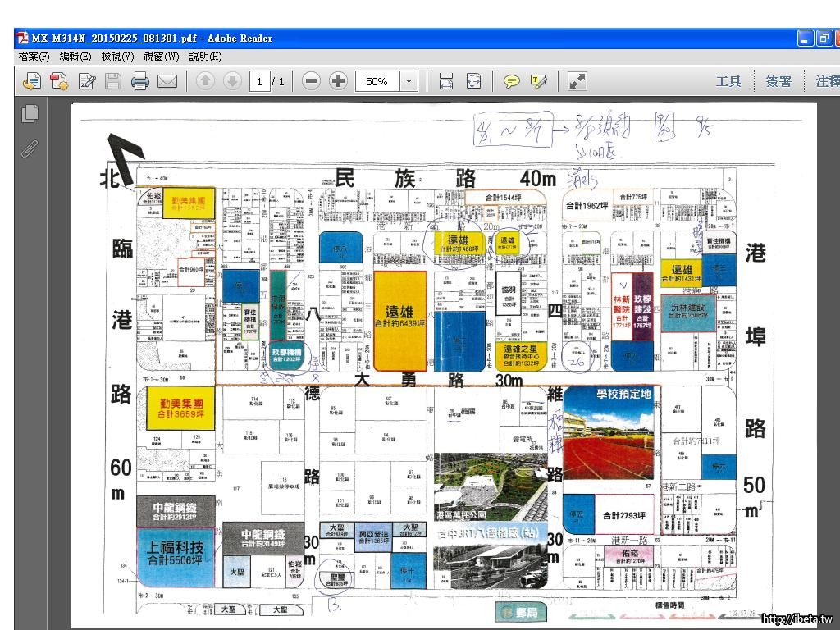Screen dimensions: 840x630
Task: Open the 工具 (Tools) pane
Action: coord(728,81)
